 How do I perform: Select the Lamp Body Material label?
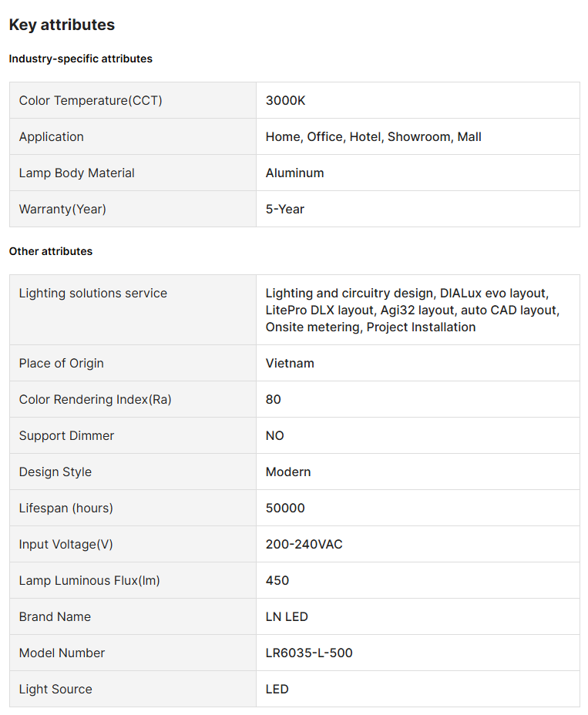click(x=77, y=173)
